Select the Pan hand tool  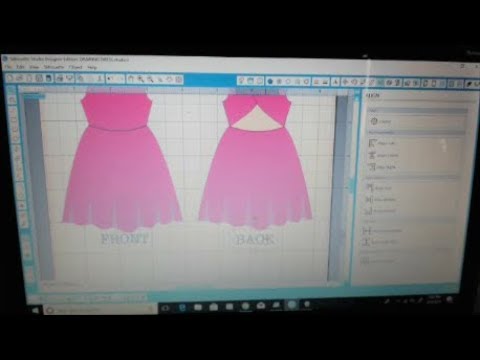pyautogui.click(x=131, y=79)
